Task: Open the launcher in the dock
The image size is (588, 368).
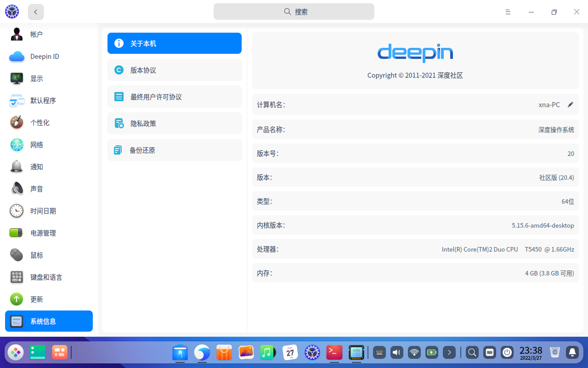Action: (x=16, y=353)
